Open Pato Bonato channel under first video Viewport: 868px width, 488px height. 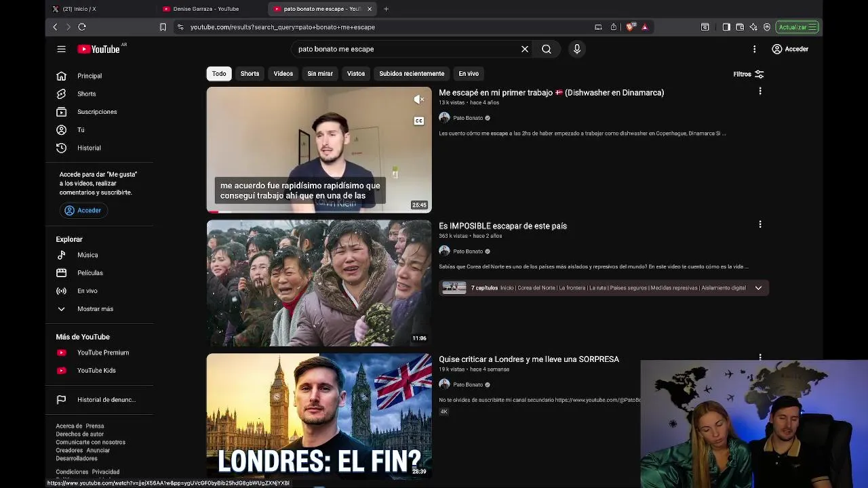(468, 118)
